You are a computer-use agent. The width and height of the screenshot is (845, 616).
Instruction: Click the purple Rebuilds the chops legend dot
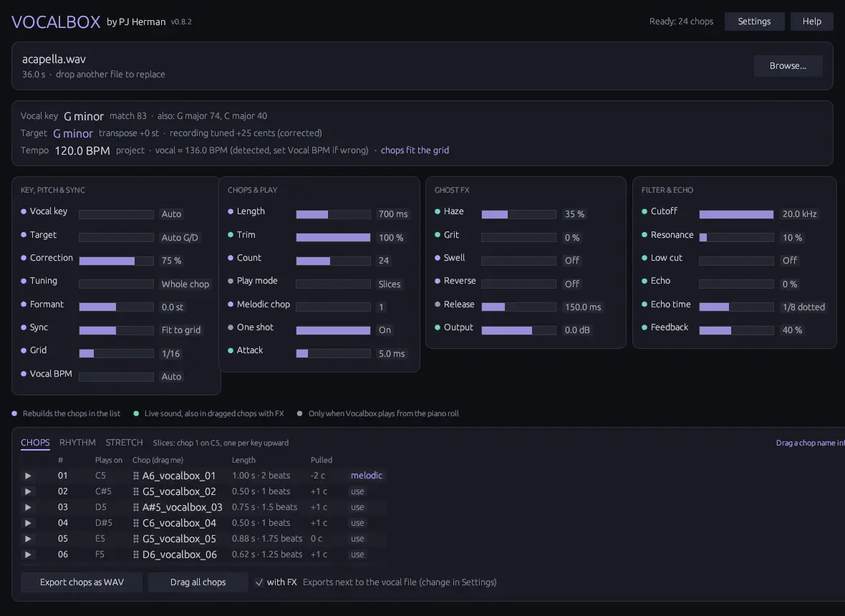14,414
